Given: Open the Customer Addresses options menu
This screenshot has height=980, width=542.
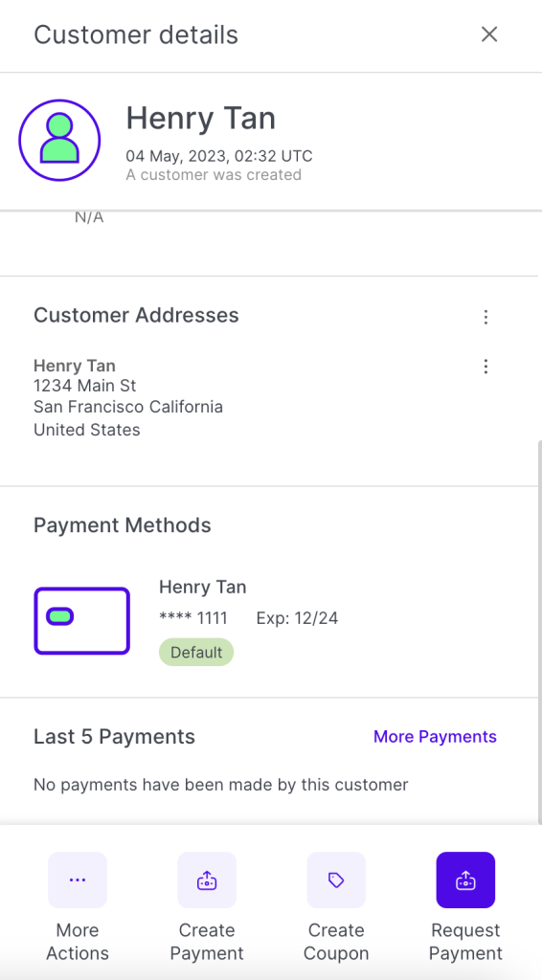Looking at the screenshot, I should [x=486, y=318].
